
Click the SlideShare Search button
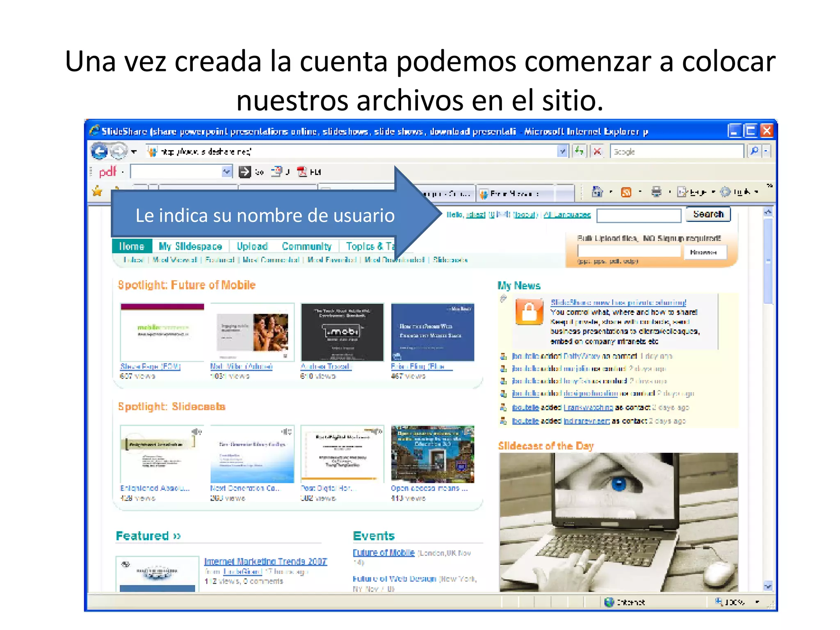(708, 214)
